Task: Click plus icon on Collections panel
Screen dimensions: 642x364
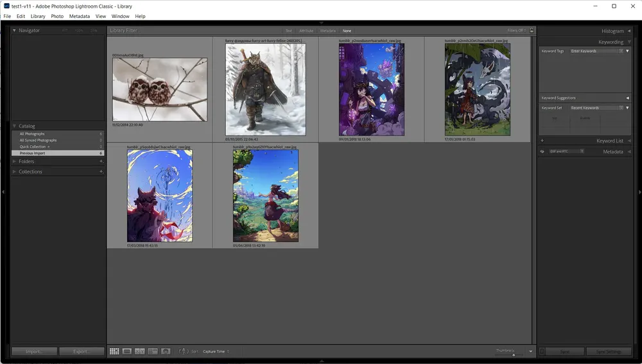Action: pos(101,172)
